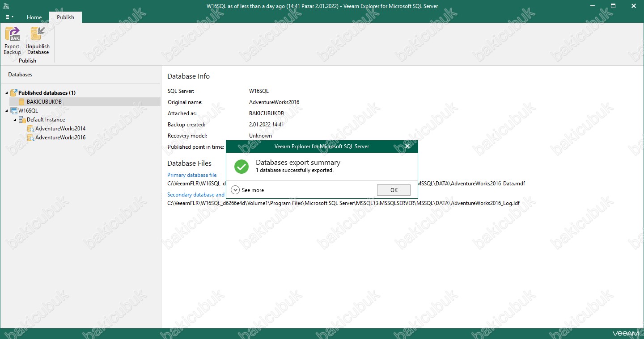
Task: Click the Recovery model value Unknown
Action: click(x=260, y=136)
